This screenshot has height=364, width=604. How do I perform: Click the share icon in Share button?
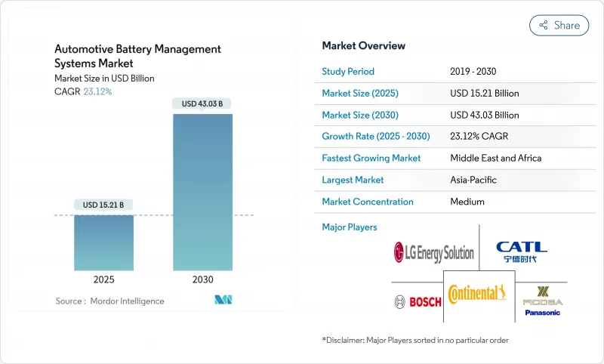543,25
